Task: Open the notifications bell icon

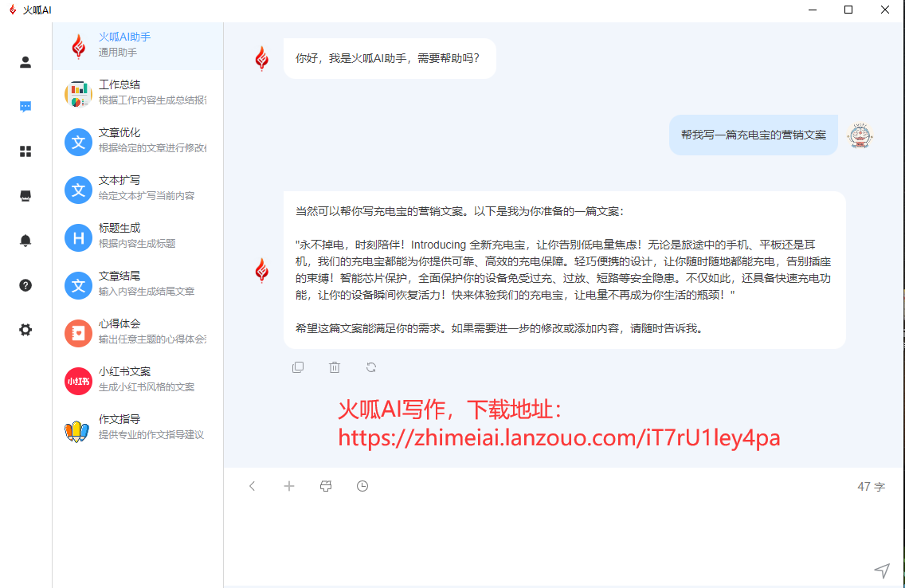Action: click(25, 241)
